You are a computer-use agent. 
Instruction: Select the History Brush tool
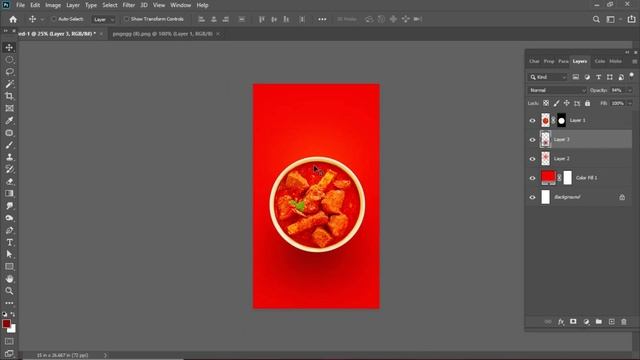point(9,169)
